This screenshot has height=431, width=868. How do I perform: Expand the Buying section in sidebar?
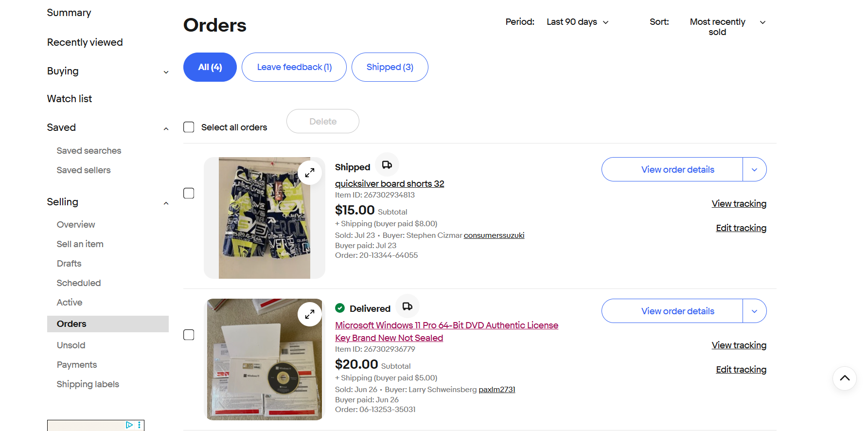click(108, 71)
